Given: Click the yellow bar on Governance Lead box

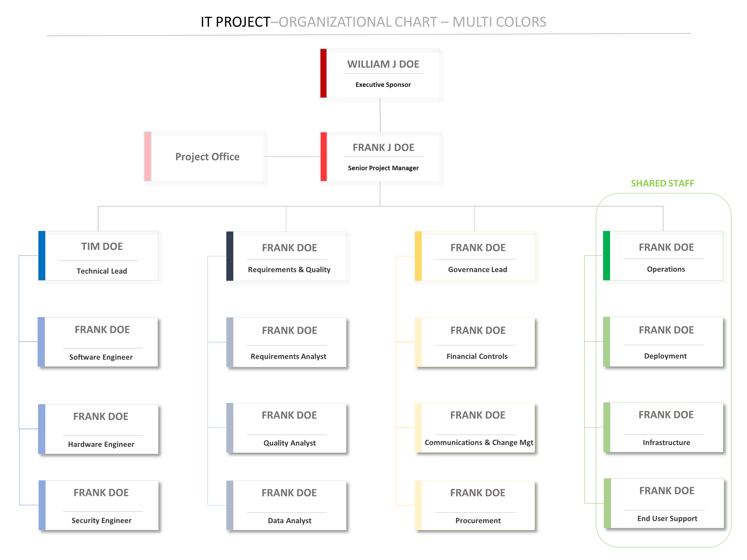Looking at the screenshot, I should pyautogui.click(x=418, y=256).
